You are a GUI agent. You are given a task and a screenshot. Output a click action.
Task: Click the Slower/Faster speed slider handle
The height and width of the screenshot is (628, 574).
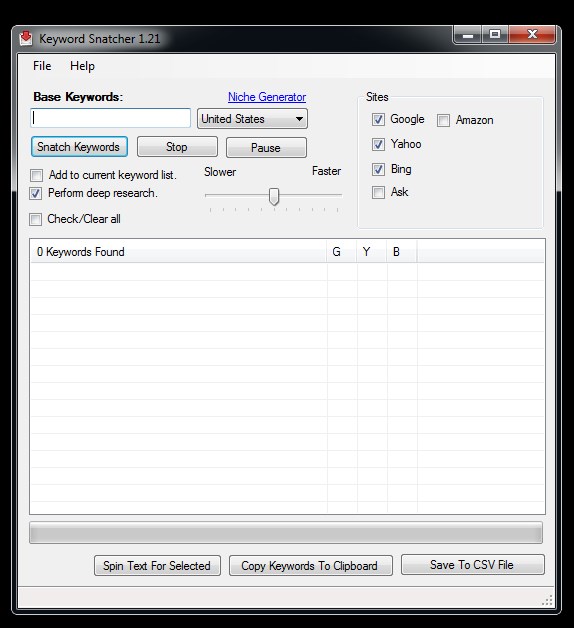tap(274, 196)
